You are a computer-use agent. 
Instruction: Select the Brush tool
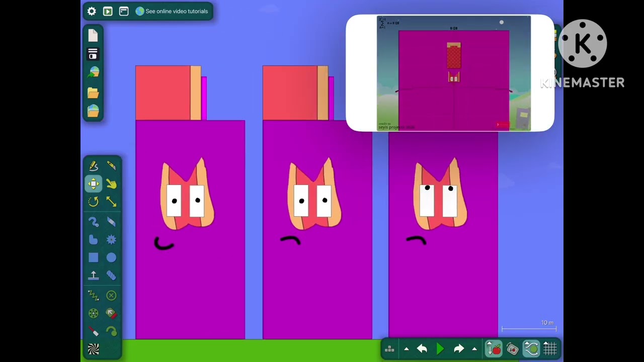(x=94, y=222)
